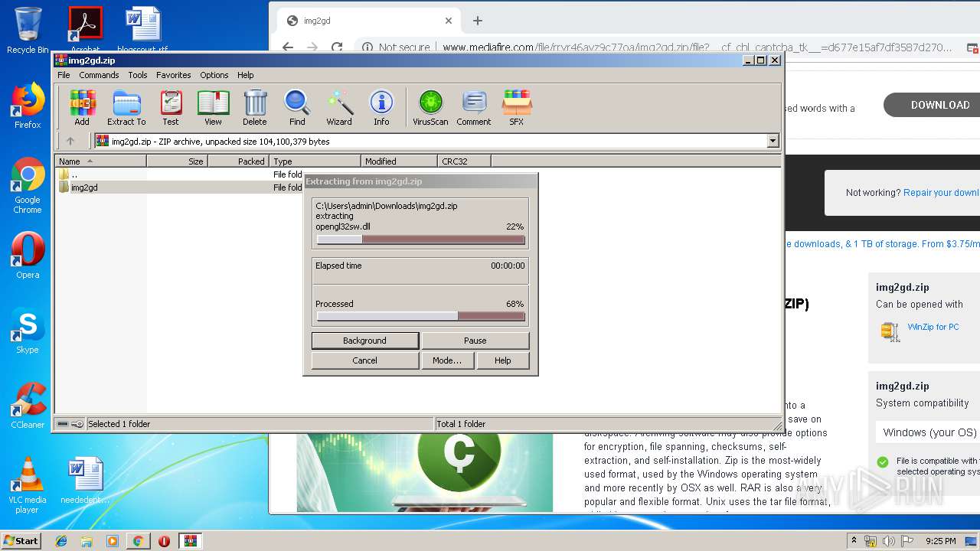
Task: Click the WinRAR taskbar button
Action: (191, 541)
